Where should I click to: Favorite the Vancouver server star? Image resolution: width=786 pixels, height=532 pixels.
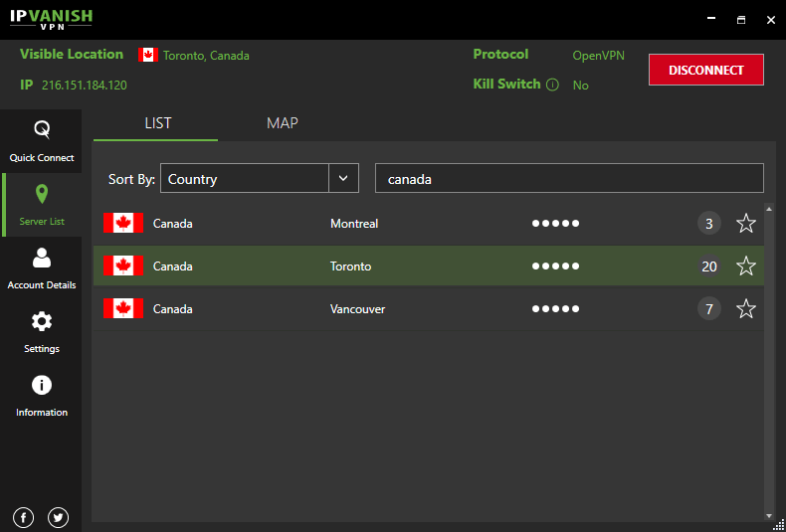point(746,308)
